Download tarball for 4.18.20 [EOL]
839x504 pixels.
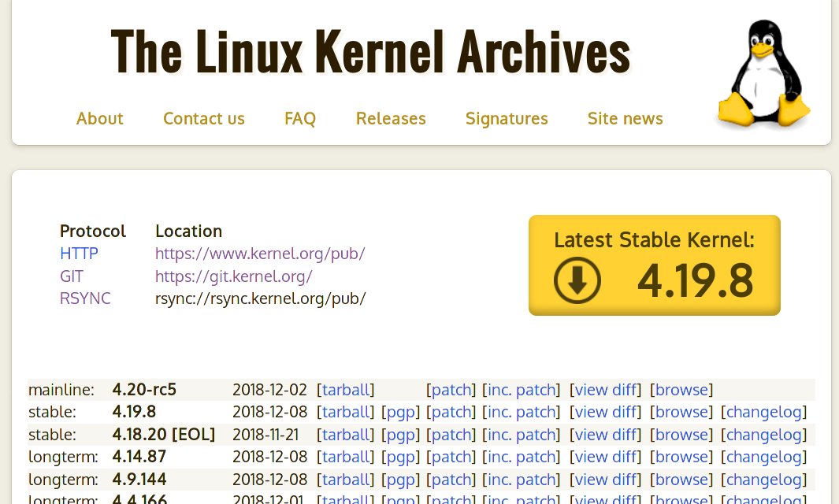point(346,435)
